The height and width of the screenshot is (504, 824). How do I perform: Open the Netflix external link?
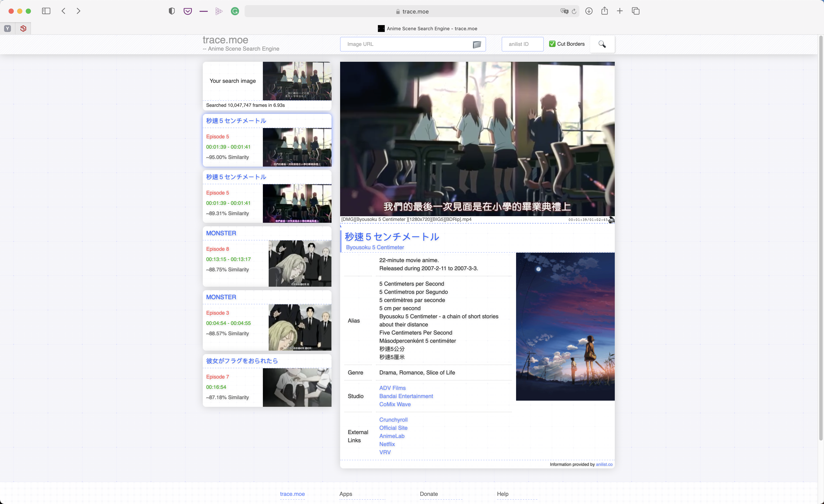pos(387,444)
